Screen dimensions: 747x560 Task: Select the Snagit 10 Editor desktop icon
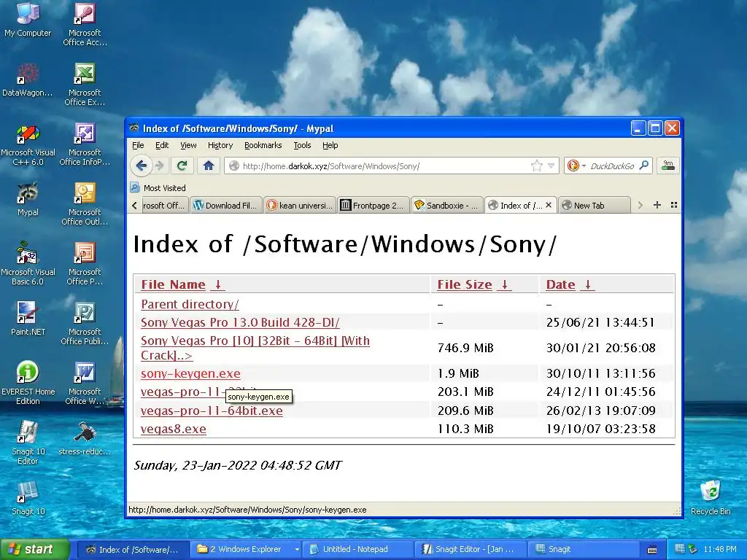[28, 443]
